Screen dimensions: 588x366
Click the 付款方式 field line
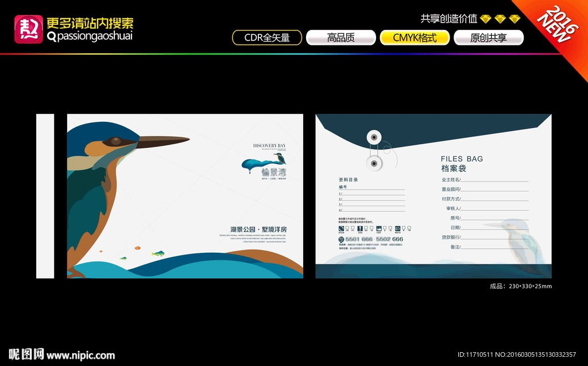point(485,199)
